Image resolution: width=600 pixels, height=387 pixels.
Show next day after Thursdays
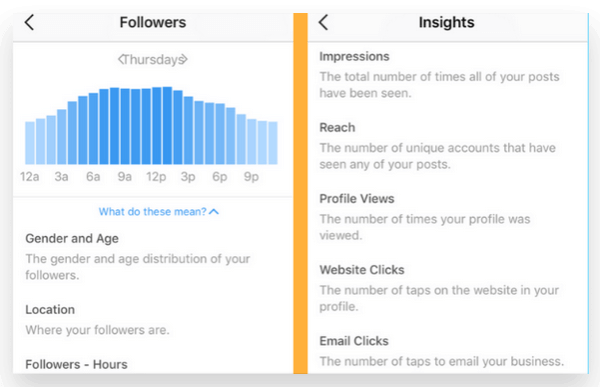[x=184, y=59]
